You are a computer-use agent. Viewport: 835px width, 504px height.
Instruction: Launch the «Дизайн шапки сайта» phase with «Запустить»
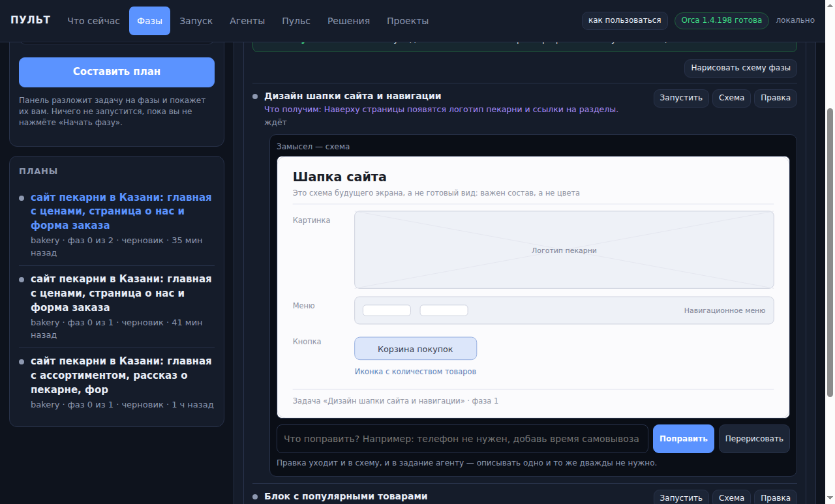tap(681, 98)
